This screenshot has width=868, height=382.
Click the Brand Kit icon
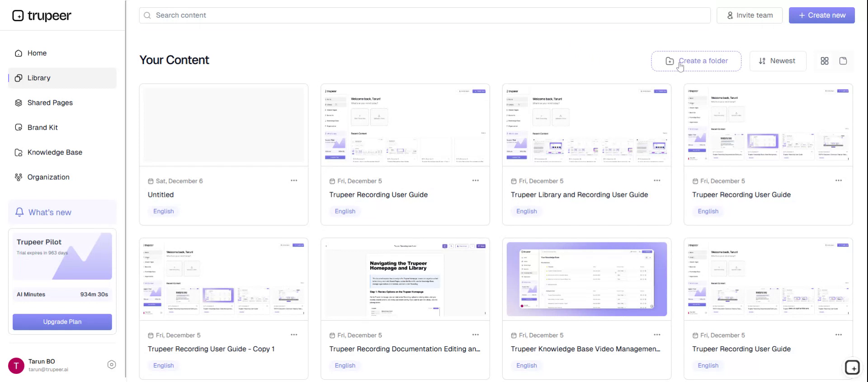click(19, 128)
